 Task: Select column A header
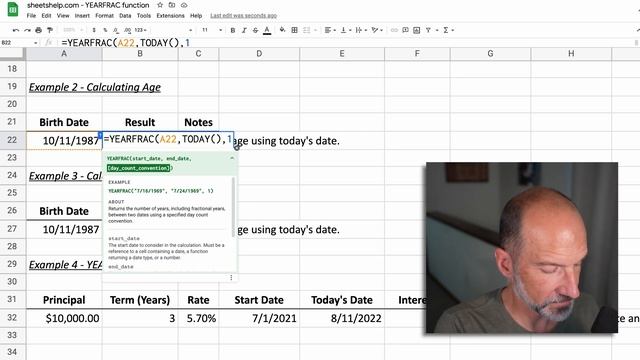[64, 53]
